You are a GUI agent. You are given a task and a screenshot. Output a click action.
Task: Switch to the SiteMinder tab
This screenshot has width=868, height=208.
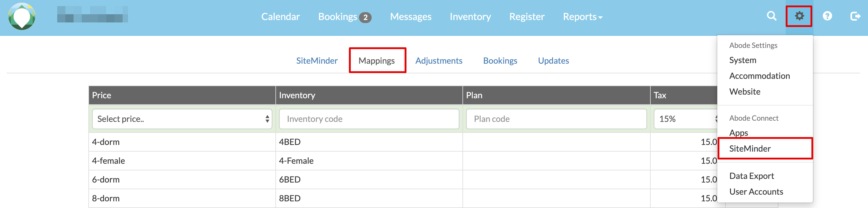pos(317,61)
